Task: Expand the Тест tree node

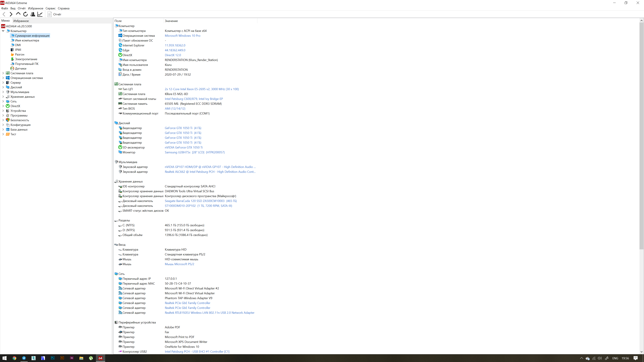Action: [3, 134]
